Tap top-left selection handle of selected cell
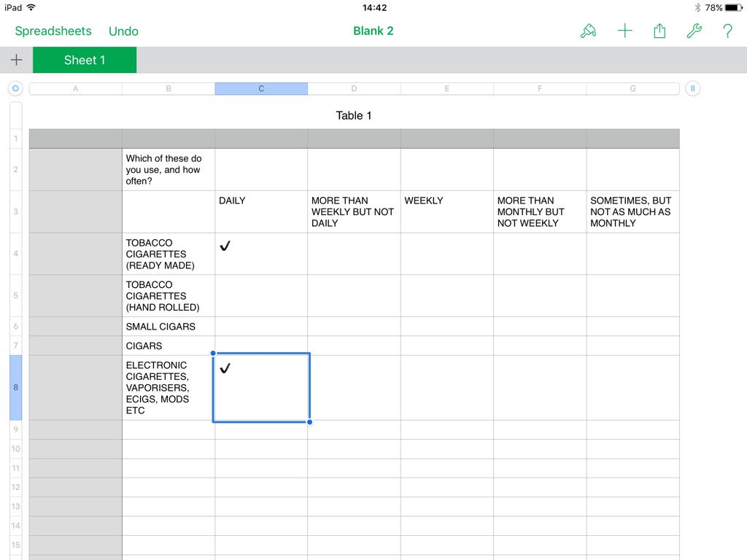 [213, 354]
